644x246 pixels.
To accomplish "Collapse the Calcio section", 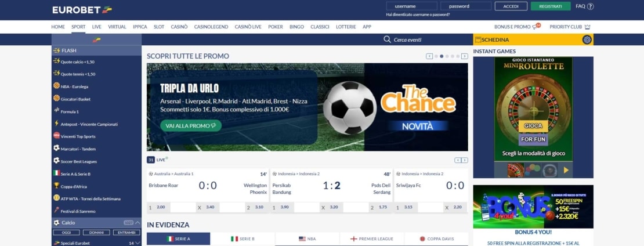I will pos(138,223).
